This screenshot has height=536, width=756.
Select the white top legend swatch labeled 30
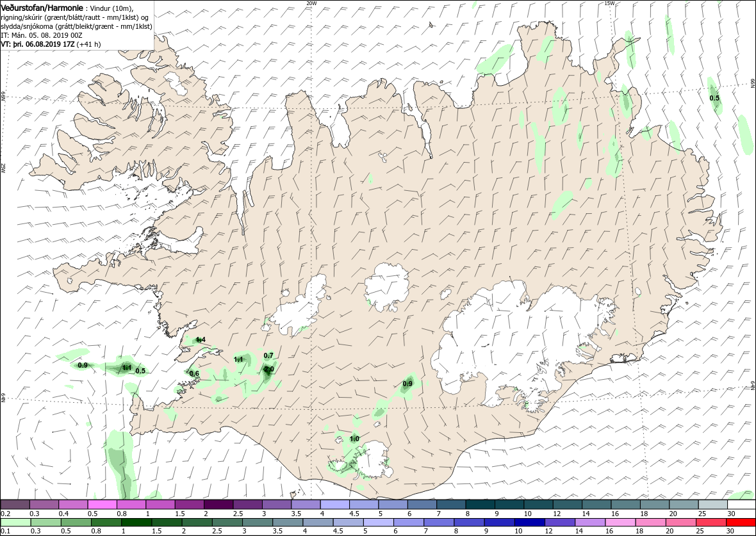click(741, 505)
